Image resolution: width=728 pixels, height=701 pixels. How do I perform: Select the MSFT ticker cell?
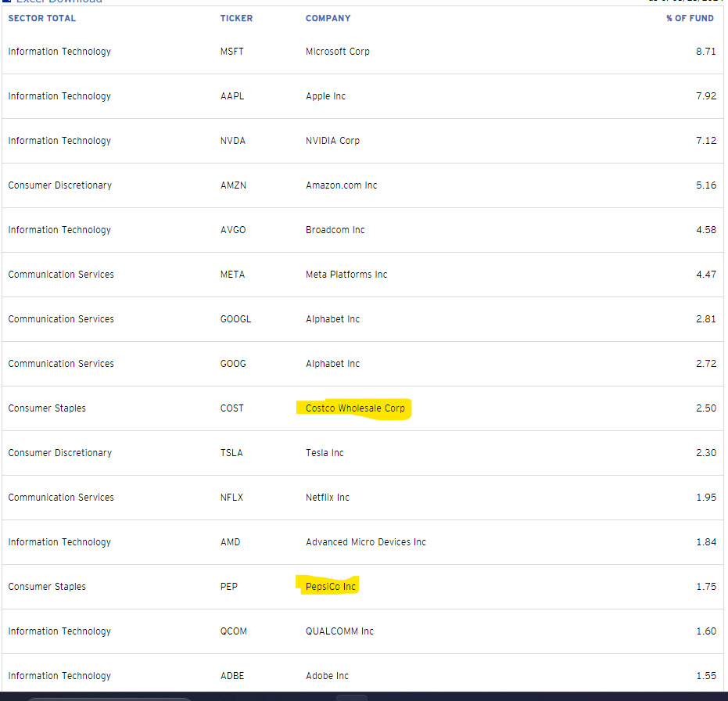pyautogui.click(x=231, y=52)
